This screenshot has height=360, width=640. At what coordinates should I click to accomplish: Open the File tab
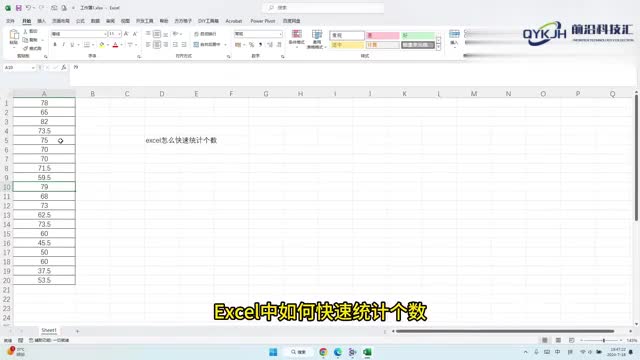pos(10,21)
